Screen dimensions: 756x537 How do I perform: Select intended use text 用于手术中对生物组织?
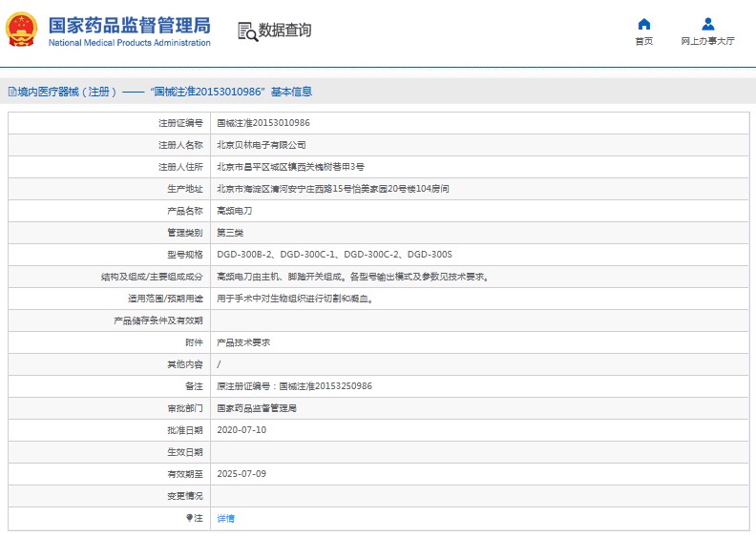coord(295,299)
